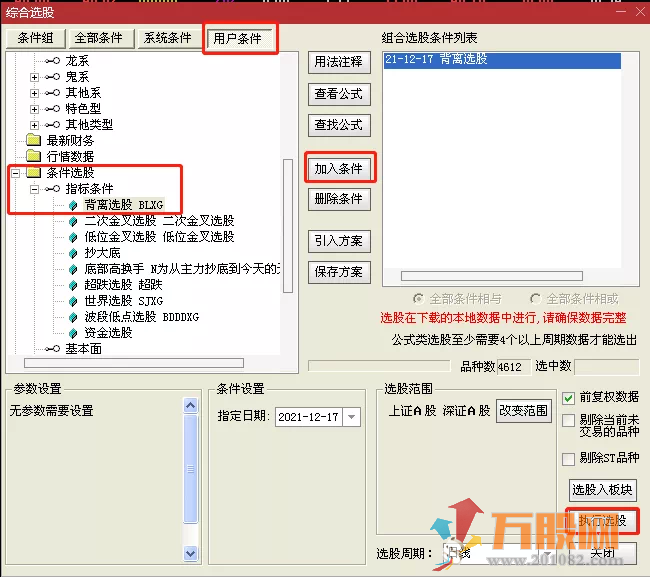Image resolution: width=650 pixels, height=577 pixels.
Task: Open the 指定日期 date dropdown arrow
Action: point(352,417)
